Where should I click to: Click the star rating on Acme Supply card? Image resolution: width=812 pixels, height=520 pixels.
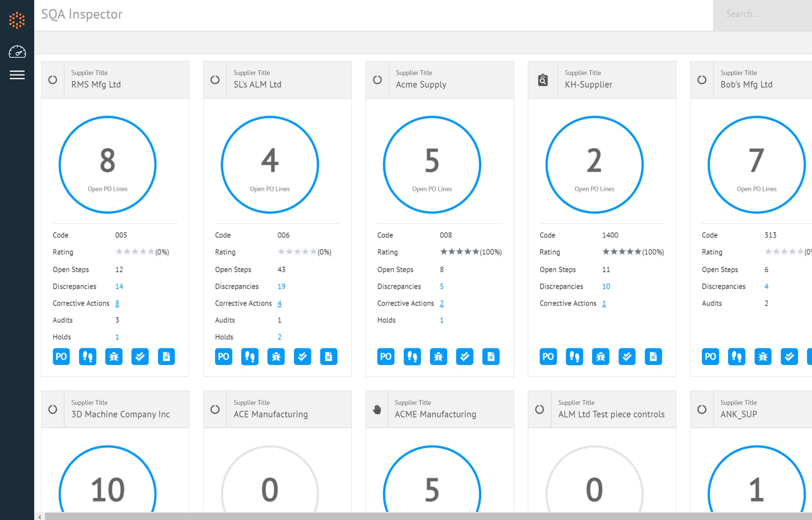click(459, 251)
